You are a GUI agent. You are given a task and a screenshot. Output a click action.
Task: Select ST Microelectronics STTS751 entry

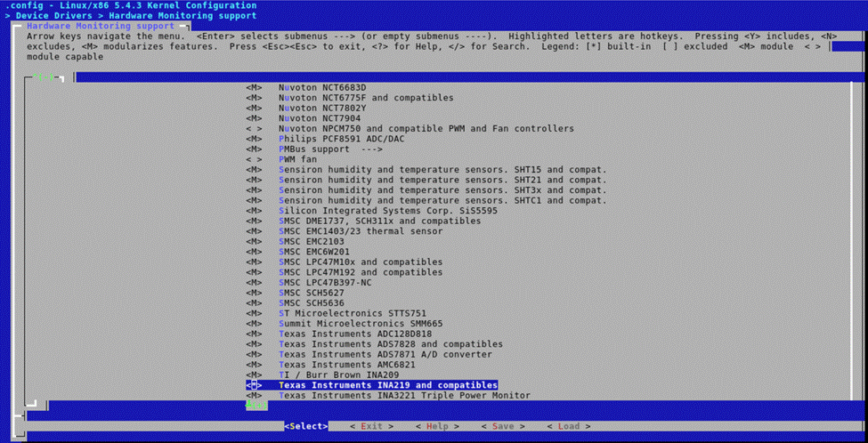coord(353,313)
